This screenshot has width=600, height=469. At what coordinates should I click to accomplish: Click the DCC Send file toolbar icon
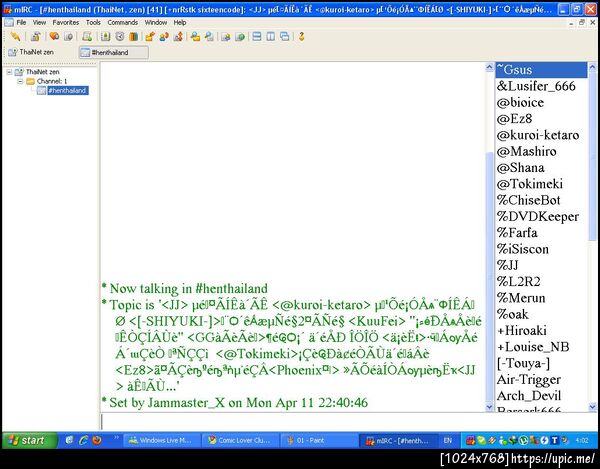click(150, 37)
